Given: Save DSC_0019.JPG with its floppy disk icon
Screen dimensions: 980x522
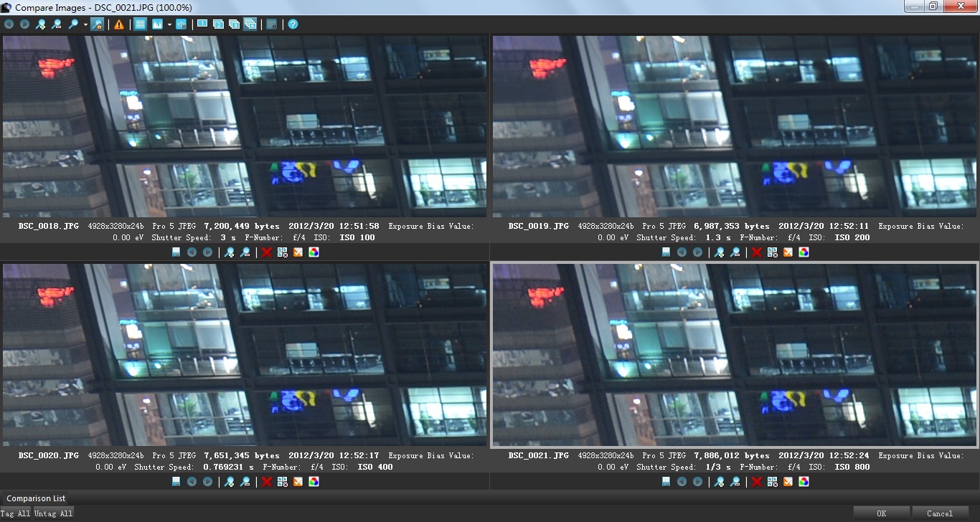Looking at the screenshot, I should pyautogui.click(x=666, y=252).
